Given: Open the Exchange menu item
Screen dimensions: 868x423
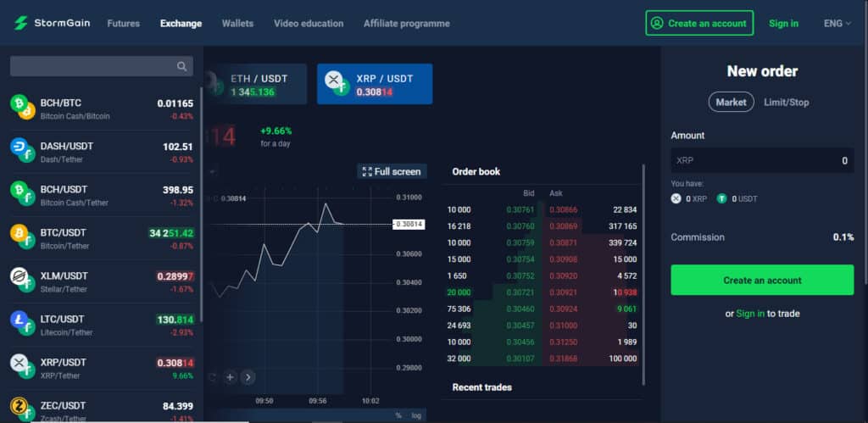Looking at the screenshot, I should [181, 23].
